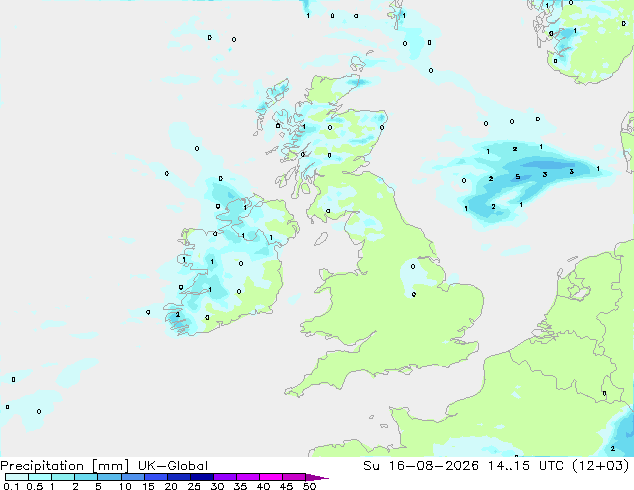Click the '50' legend scale label
This screenshot has height=490, width=634.
pyautogui.click(x=309, y=486)
